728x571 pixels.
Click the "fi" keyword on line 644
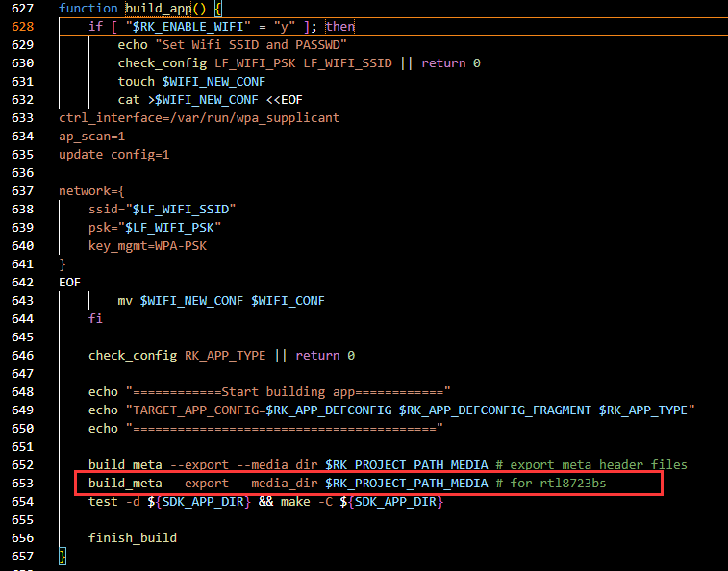click(95, 318)
